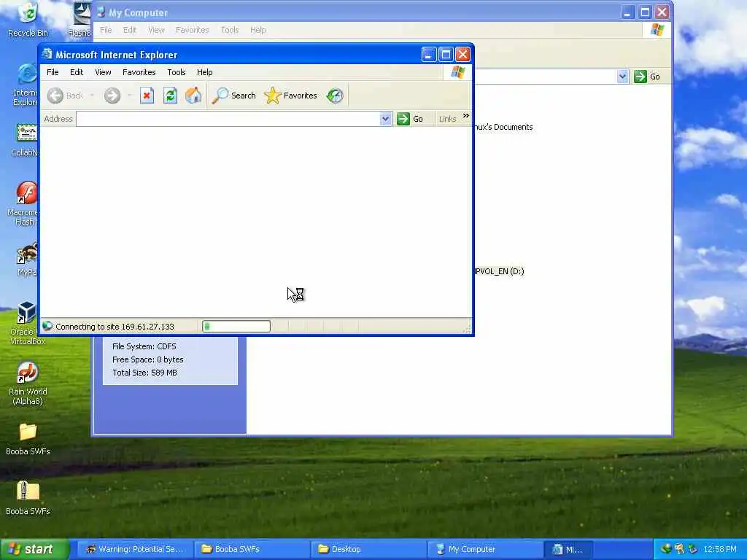Open the Back history dropdown arrow
Image resolution: width=747 pixels, height=560 pixels.
(92, 96)
